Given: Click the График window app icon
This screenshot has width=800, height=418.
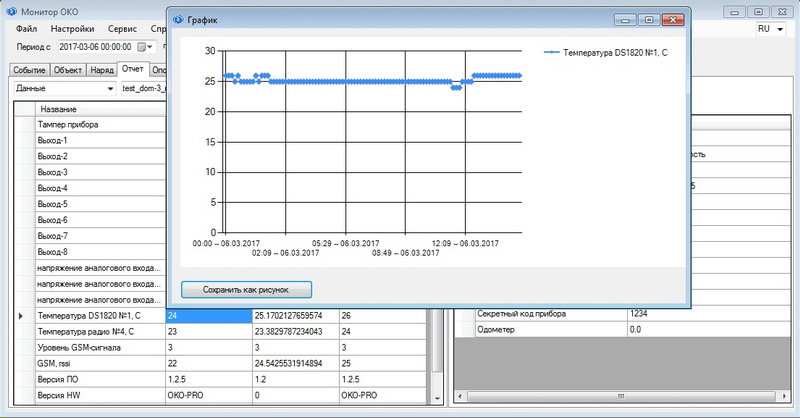Looking at the screenshot, I should click(x=178, y=20).
